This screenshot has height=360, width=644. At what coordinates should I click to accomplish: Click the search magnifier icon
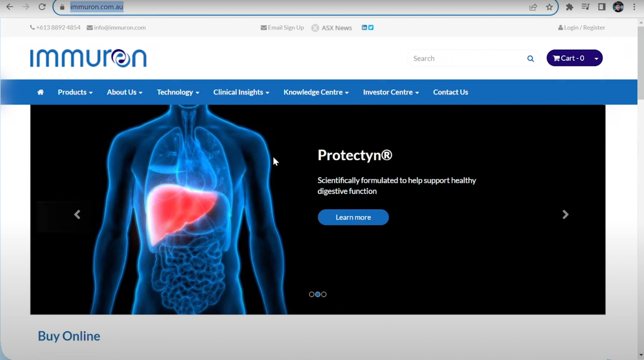pyautogui.click(x=530, y=59)
